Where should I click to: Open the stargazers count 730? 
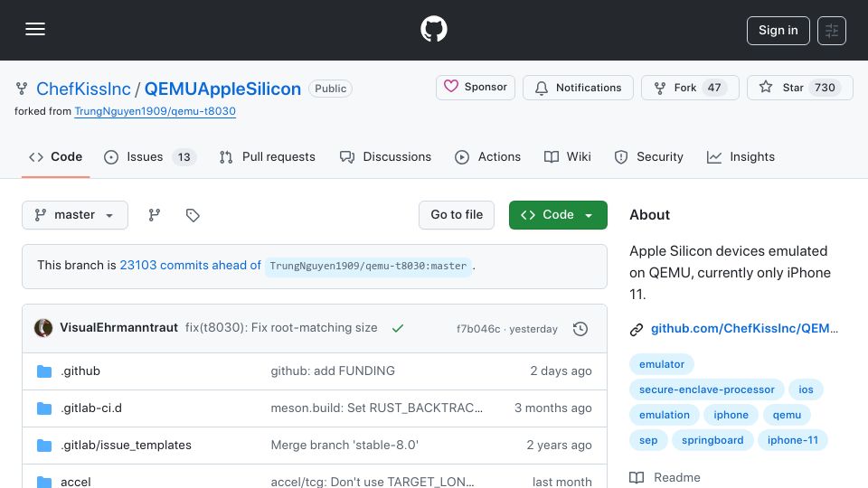(825, 88)
